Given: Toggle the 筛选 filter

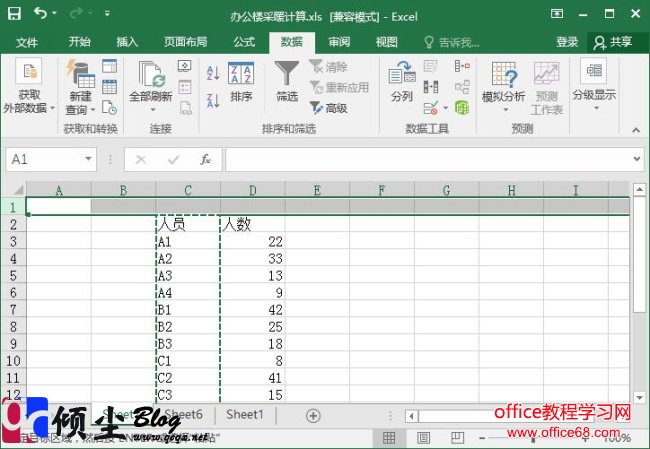Looking at the screenshot, I should click(x=287, y=82).
